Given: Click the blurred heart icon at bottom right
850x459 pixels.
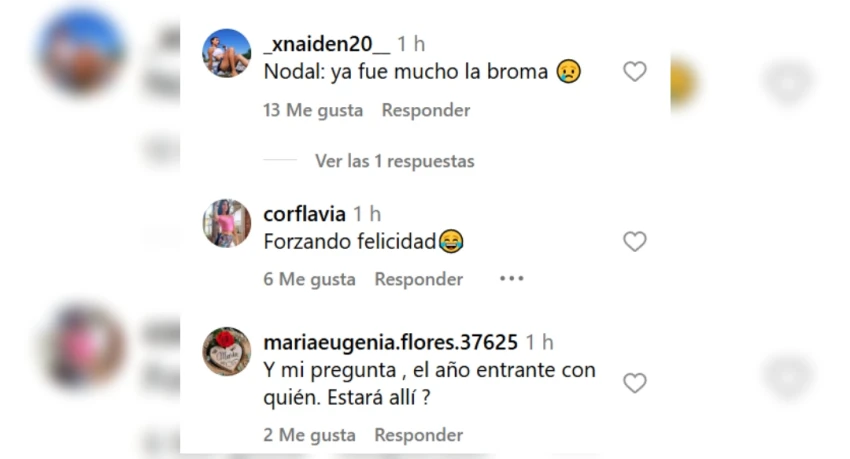Looking at the screenshot, I should [x=788, y=376].
